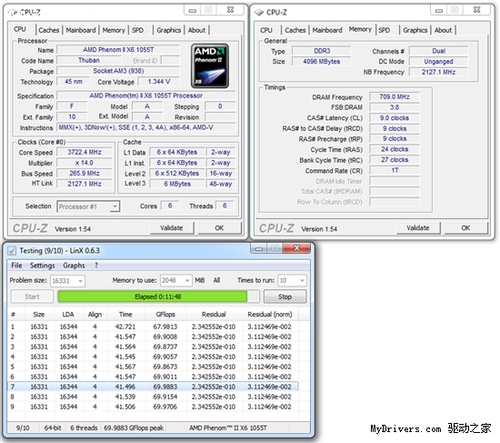Open About tab in left CPU-Z
Image resolution: width=500 pixels, height=443 pixels.
tap(197, 30)
